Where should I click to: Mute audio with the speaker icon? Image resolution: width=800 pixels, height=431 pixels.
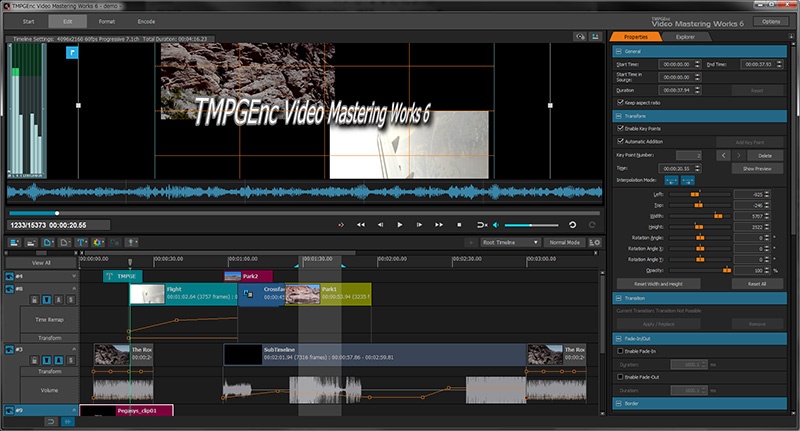(x=495, y=225)
